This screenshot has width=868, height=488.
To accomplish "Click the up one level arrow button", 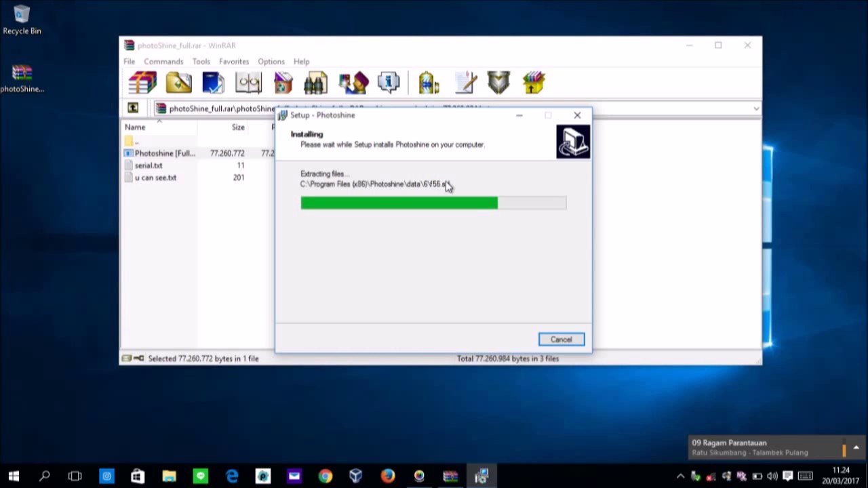I will (133, 108).
